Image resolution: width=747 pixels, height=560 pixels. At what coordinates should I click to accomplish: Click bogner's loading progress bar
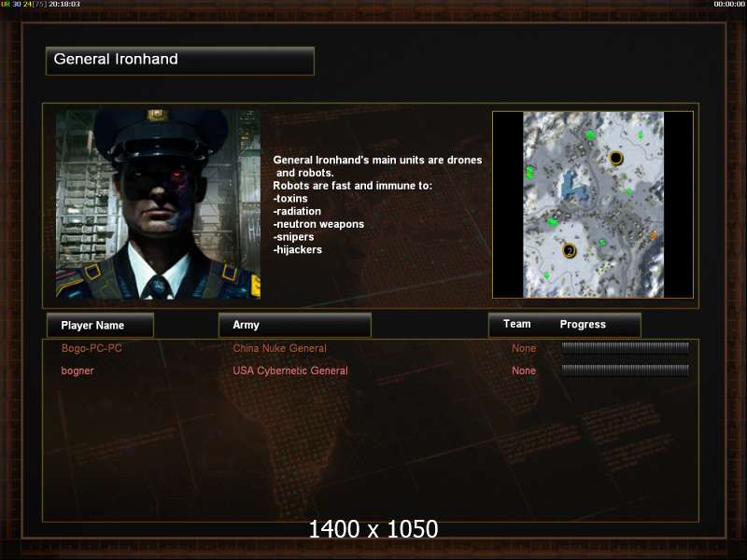pyautogui.click(x=625, y=370)
